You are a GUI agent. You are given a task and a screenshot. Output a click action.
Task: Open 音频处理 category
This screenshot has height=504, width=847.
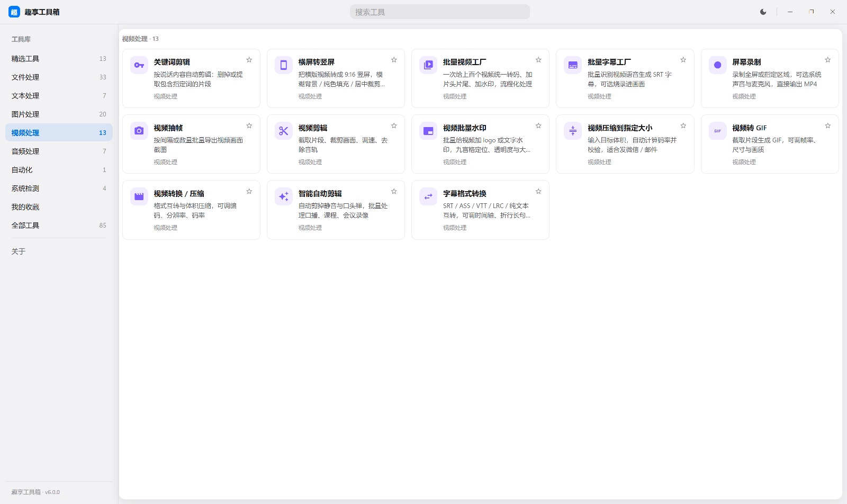(x=59, y=151)
